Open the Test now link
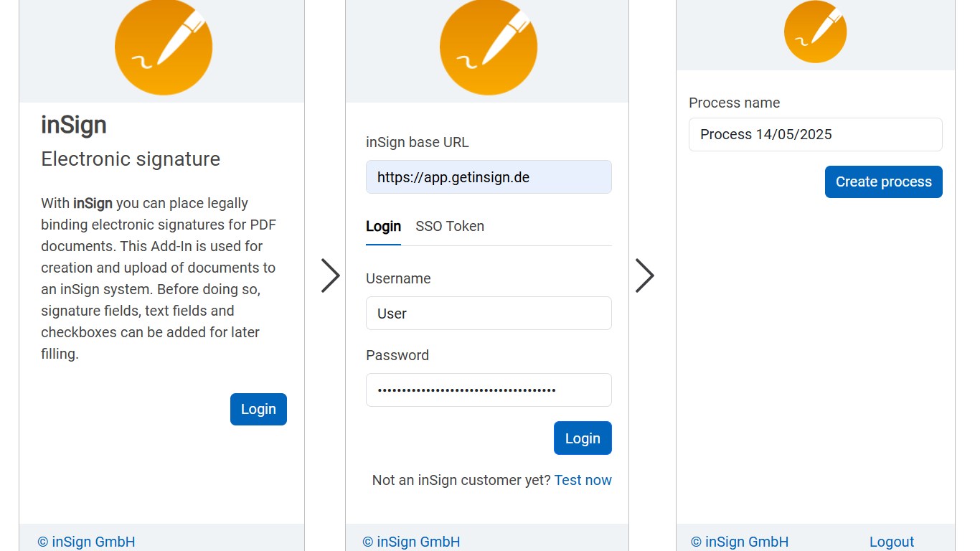 (x=583, y=481)
